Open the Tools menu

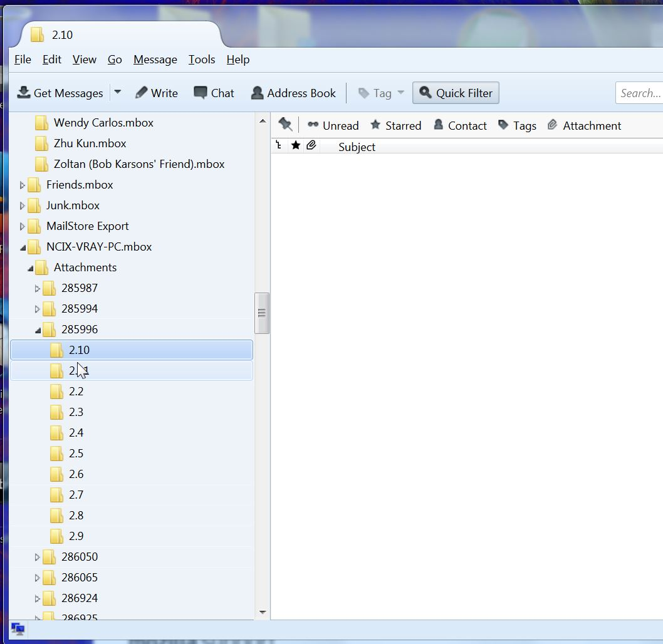click(x=202, y=60)
